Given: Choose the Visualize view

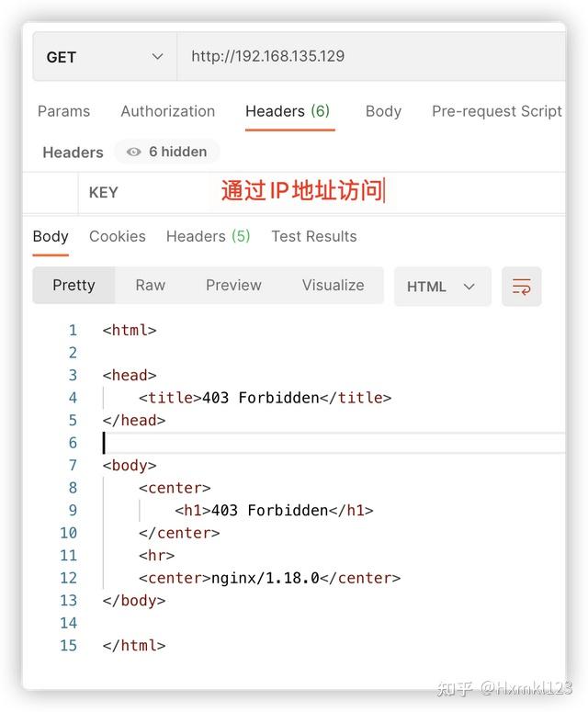Looking at the screenshot, I should click(x=333, y=285).
